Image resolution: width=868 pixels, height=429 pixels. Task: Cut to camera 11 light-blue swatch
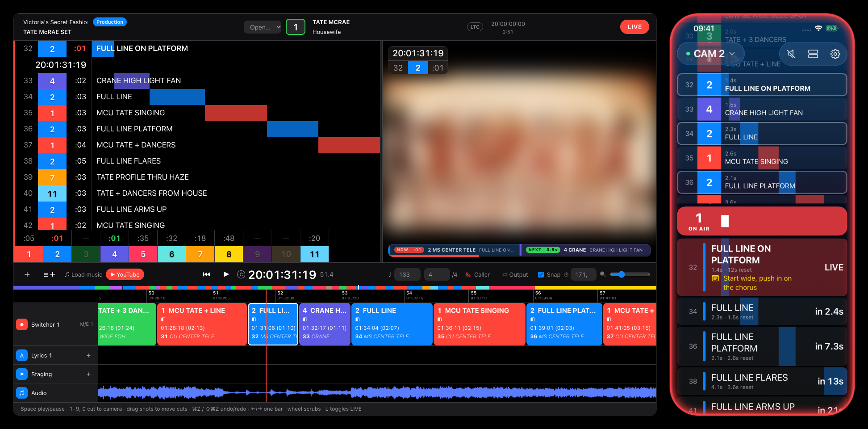tap(314, 254)
